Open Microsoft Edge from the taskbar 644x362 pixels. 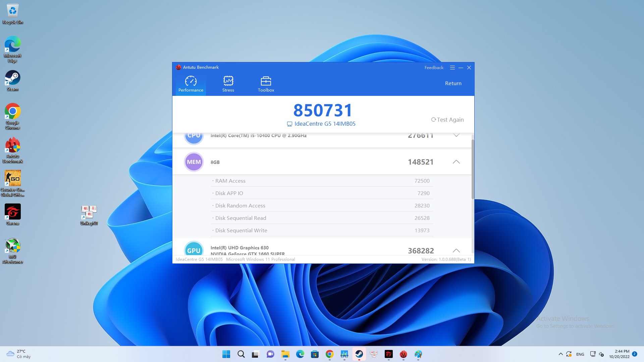pos(300,354)
